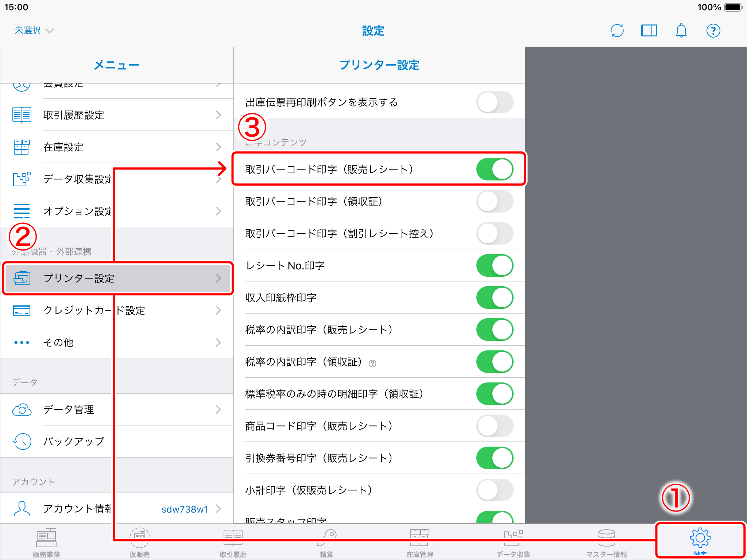Open the 設定 gear tab

pos(700,540)
